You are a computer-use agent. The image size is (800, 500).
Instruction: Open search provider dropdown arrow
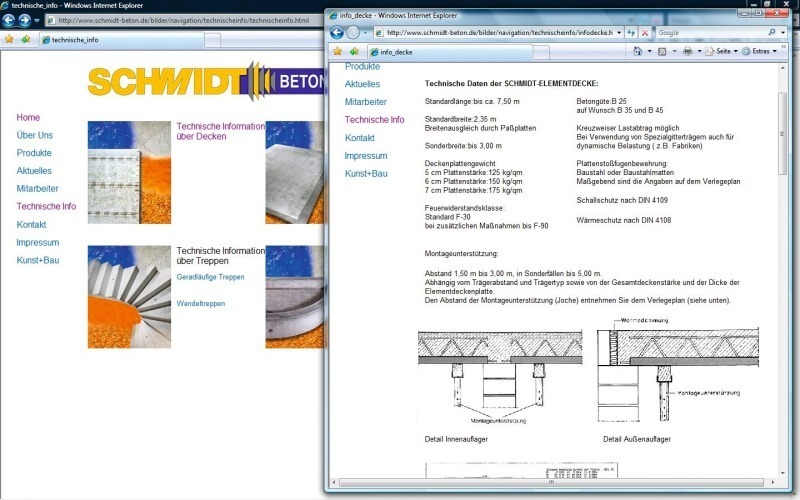coord(783,33)
